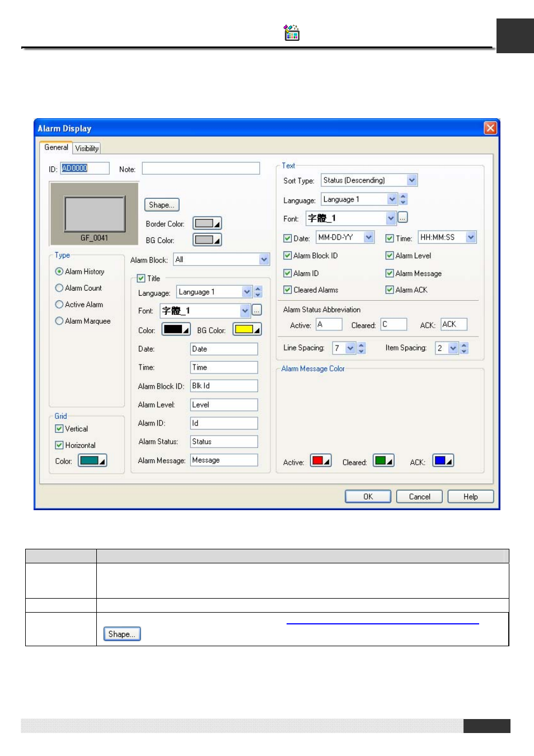Screen dimensions: 534x756
Task: Click the Shape... button in the dialog
Action: click(162, 205)
